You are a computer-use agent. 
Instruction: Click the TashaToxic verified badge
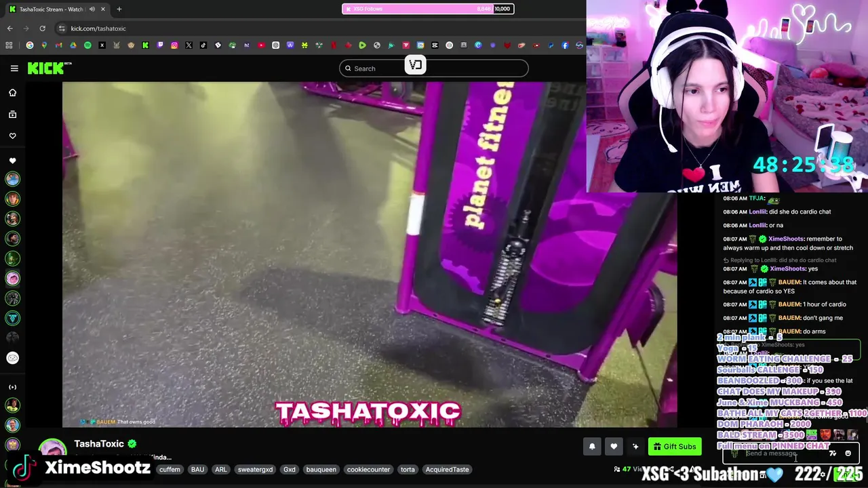[132, 444]
